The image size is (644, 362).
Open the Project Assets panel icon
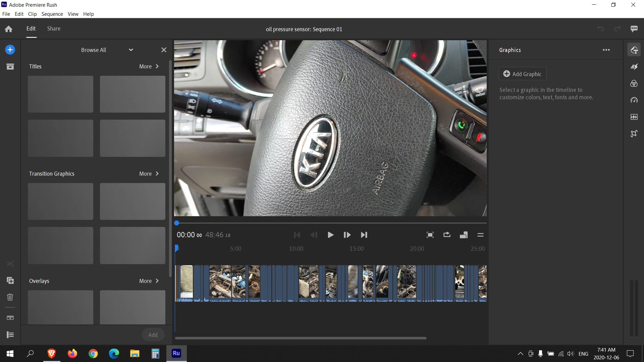pyautogui.click(x=10, y=67)
